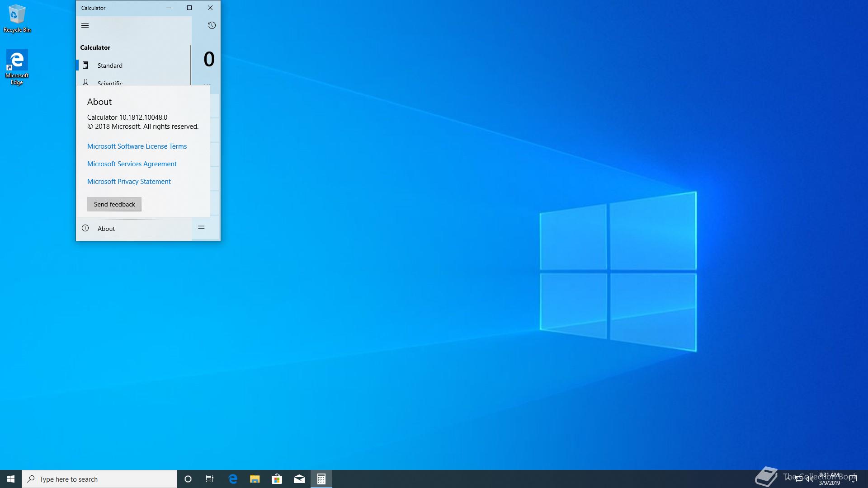
Task: Open Microsoft Privacy Statement link
Action: (129, 182)
